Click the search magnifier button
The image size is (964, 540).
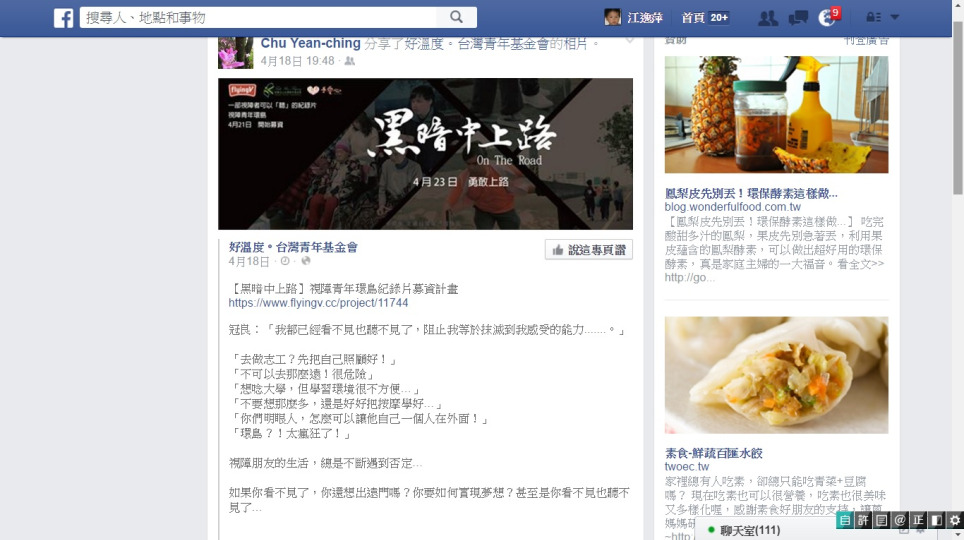coord(456,17)
